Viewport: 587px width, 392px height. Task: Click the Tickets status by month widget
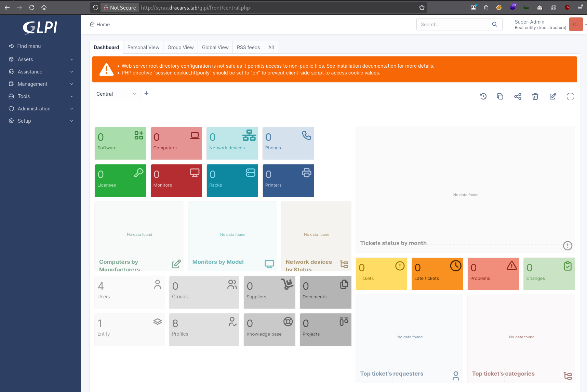pyautogui.click(x=465, y=190)
